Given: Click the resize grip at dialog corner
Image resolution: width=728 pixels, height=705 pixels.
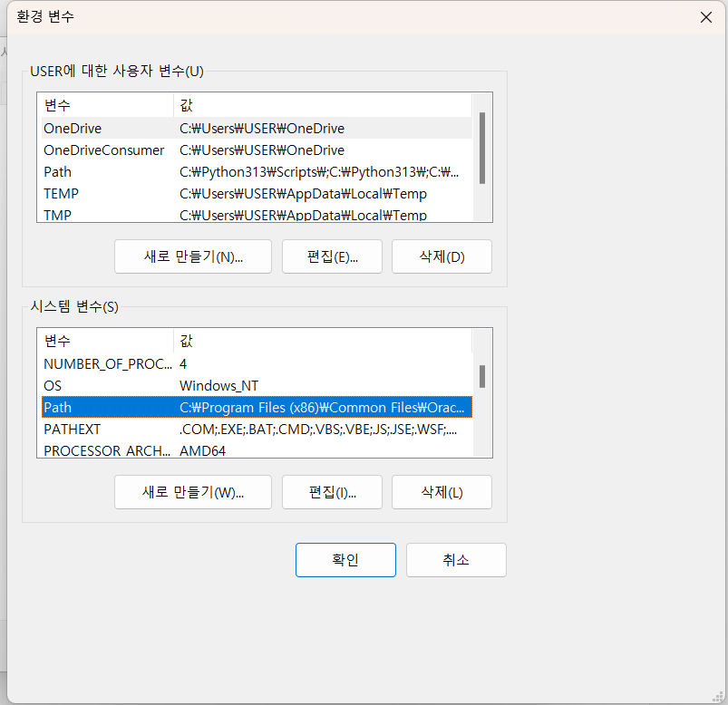Looking at the screenshot, I should [718, 696].
